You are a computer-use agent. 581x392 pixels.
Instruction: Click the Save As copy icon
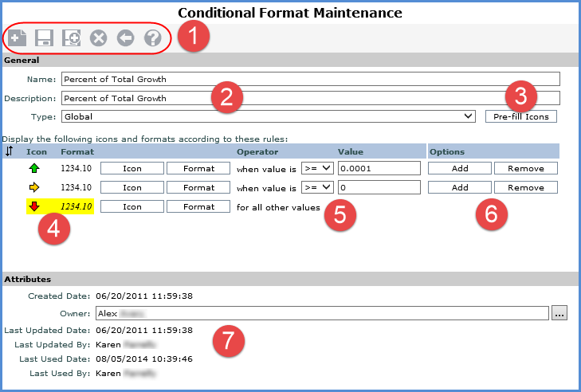pos(71,38)
